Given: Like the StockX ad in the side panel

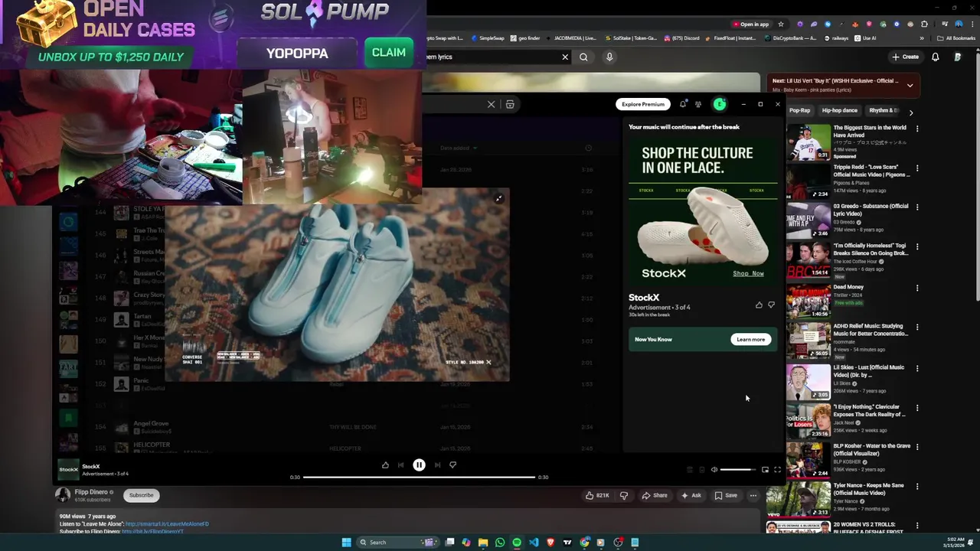Looking at the screenshot, I should 759,305.
